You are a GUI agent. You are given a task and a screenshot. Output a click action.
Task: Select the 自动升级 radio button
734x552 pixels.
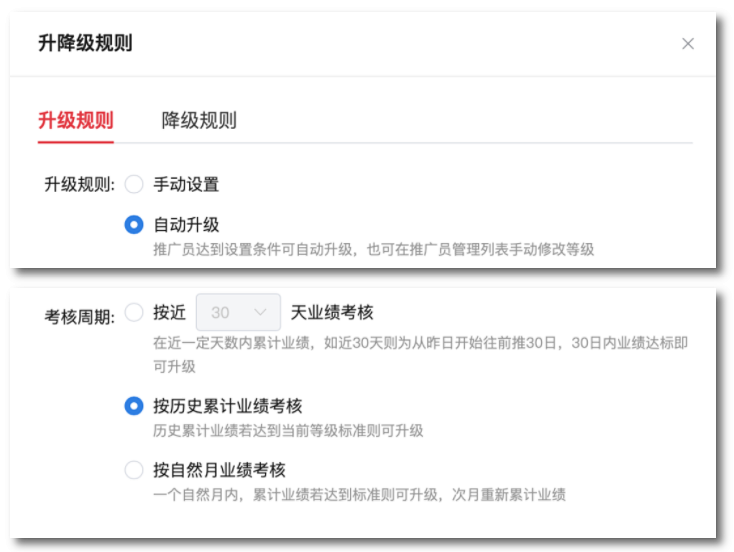(134, 225)
